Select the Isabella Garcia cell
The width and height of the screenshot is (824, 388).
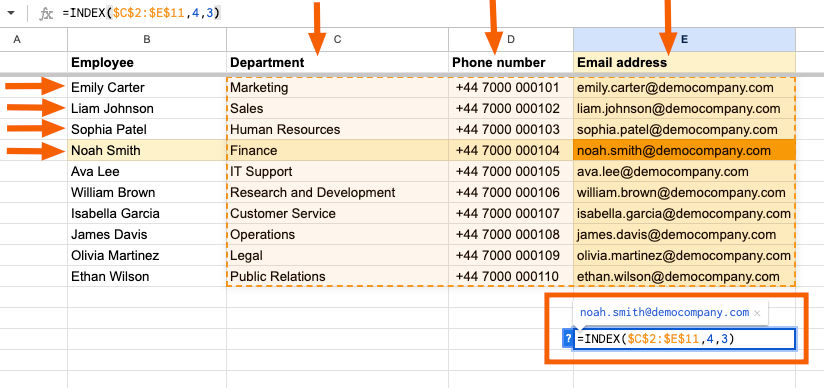147,213
